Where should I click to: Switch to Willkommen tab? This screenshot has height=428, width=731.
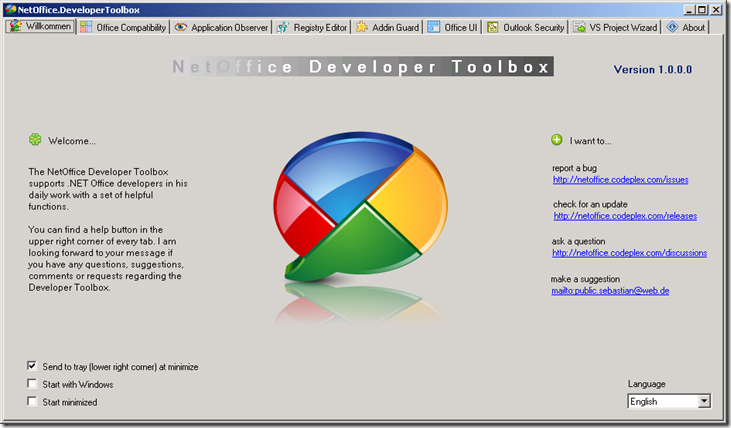tap(41, 26)
